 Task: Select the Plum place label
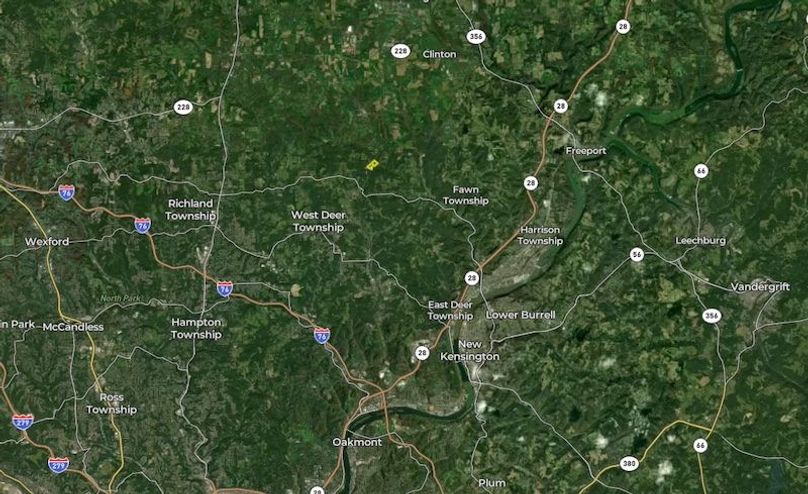point(492,483)
